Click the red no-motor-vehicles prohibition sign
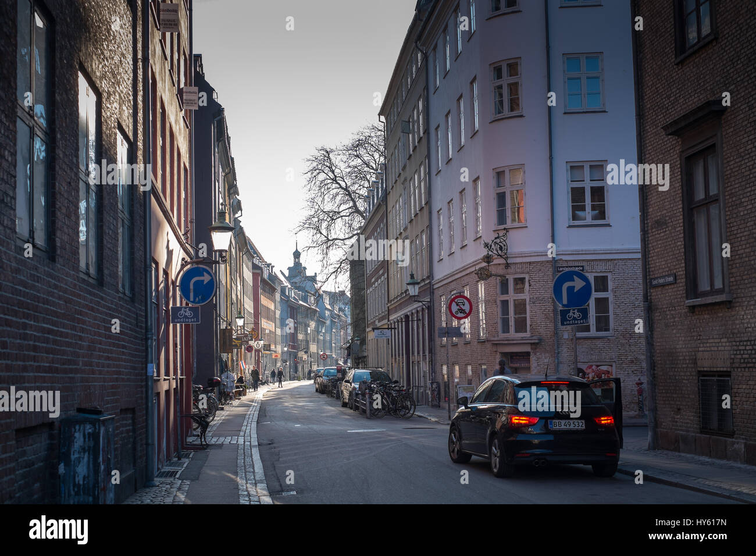 459,307
